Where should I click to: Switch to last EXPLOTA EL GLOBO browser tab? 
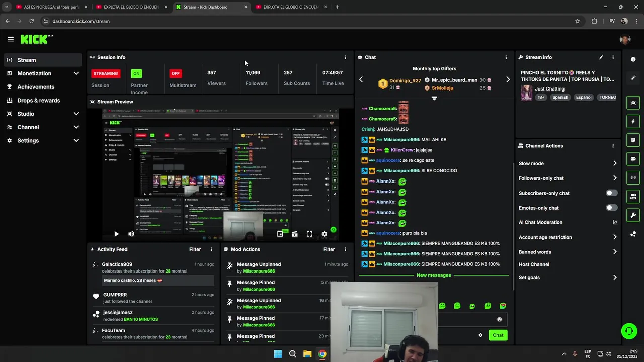click(291, 7)
